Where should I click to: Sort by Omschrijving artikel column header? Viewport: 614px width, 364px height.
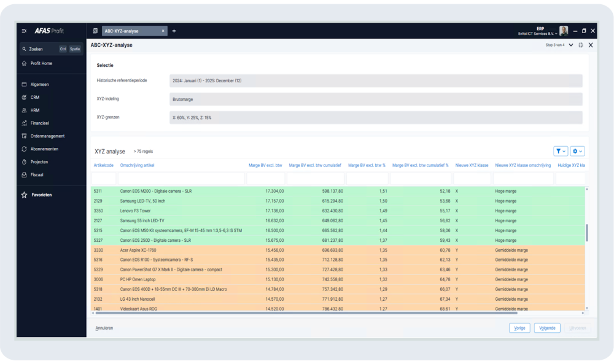[x=137, y=166]
